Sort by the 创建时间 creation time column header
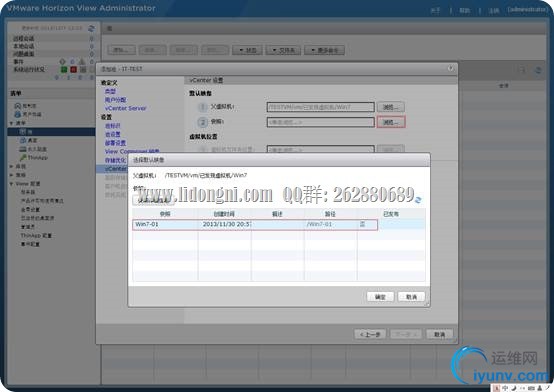This screenshot has height=392, width=554. point(224,214)
